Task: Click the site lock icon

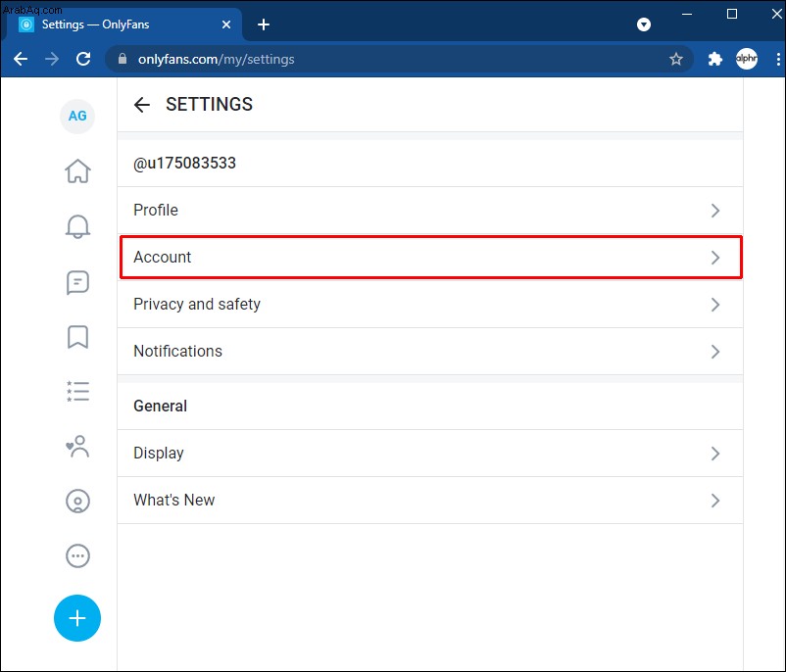Action: coord(123,59)
